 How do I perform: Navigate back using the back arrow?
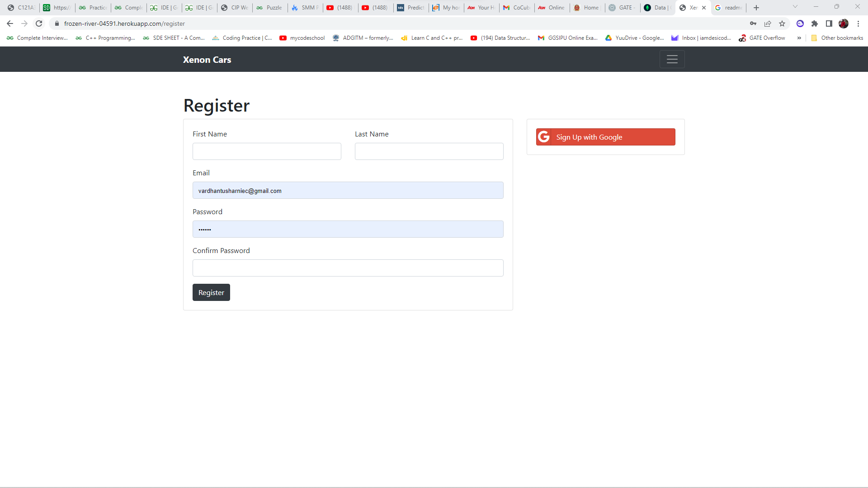point(9,23)
